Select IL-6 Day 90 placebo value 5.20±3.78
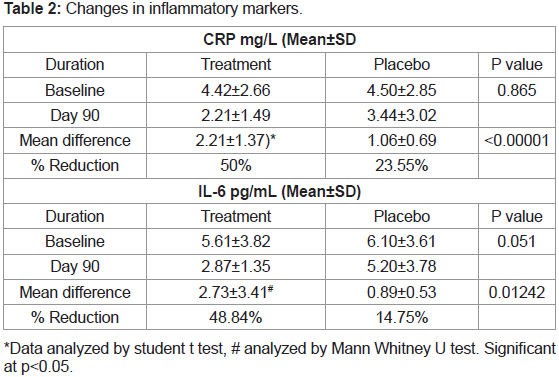 coord(401,266)
